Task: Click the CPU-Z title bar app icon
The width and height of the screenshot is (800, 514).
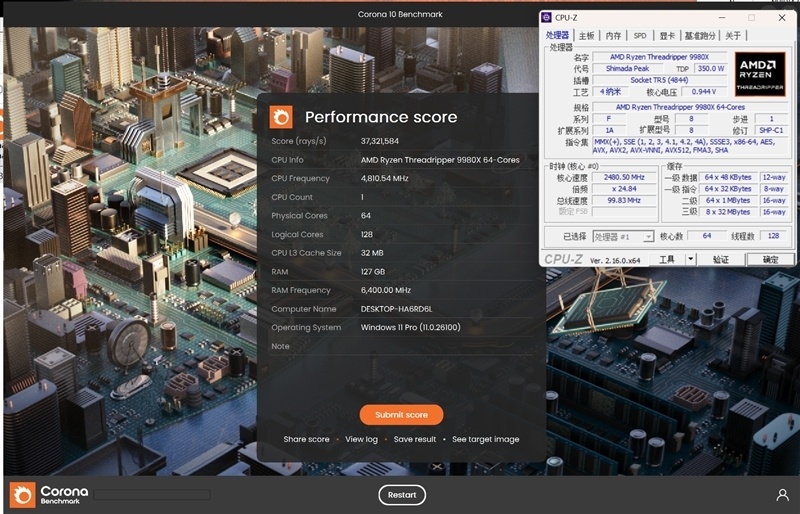Action: [x=546, y=17]
